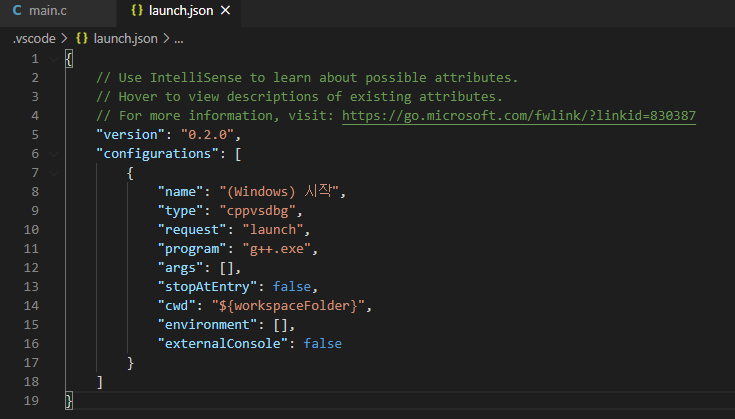Click the "Hover to view descriptions" comment
This screenshot has height=419, width=735.
coord(299,97)
